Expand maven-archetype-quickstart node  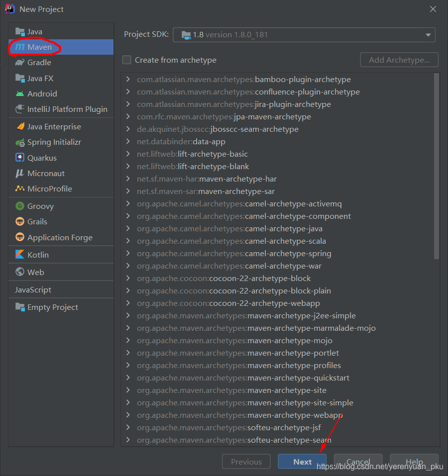tap(128, 378)
